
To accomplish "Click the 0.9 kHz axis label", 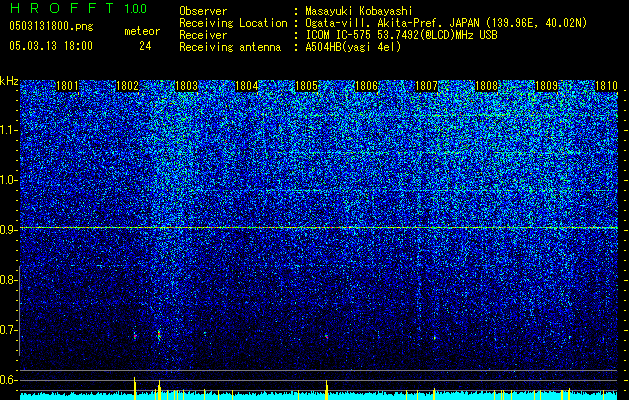I will [x=9, y=230].
